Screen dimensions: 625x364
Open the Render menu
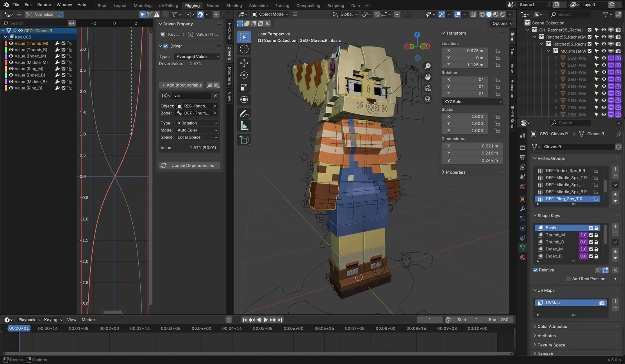click(44, 5)
